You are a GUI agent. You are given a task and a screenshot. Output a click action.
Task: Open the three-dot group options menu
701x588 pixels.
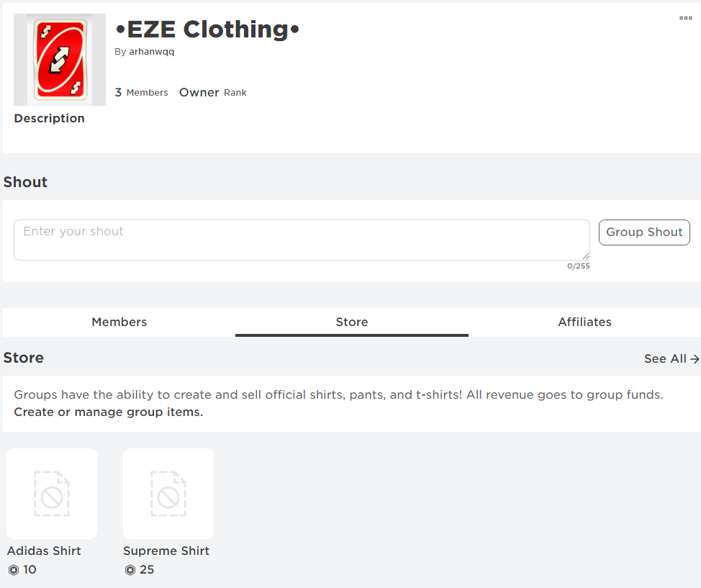tap(685, 19)
